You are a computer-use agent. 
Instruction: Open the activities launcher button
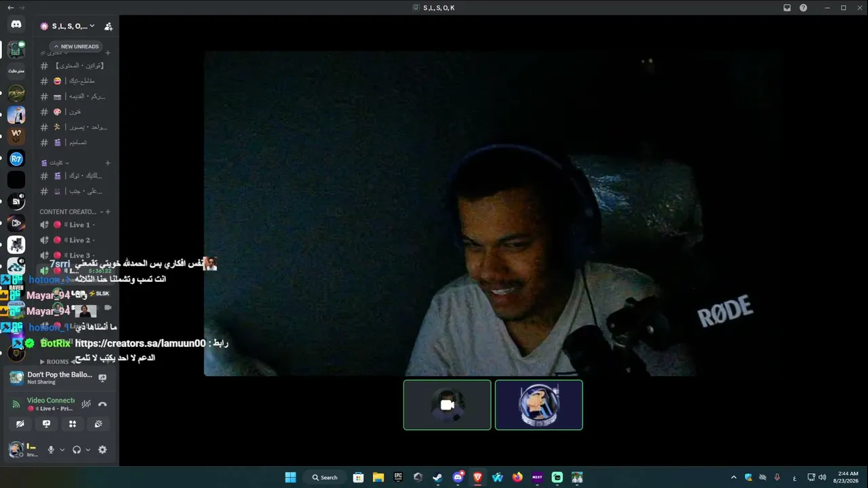(73, 424)
